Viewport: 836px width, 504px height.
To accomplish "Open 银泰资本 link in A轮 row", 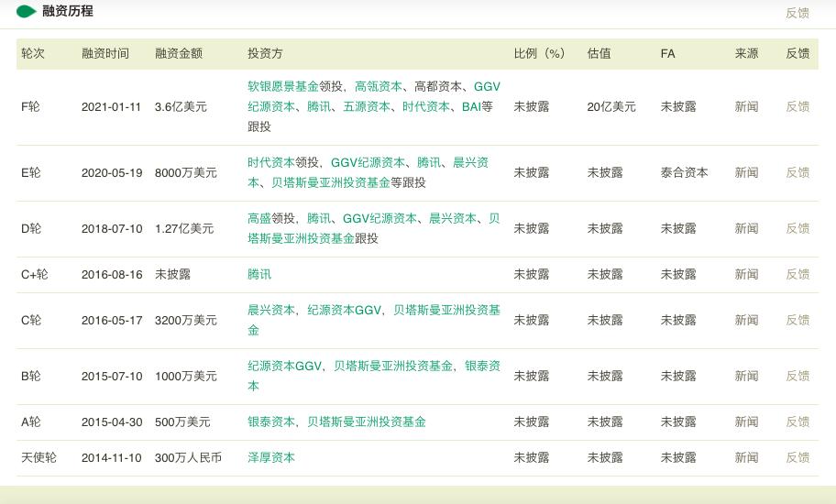I will [271, 422].
